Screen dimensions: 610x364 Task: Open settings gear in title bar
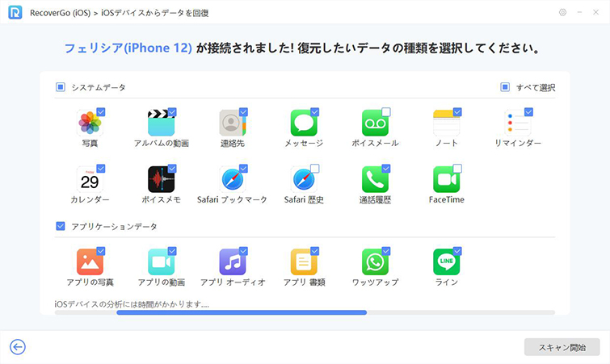coord(562,12)
